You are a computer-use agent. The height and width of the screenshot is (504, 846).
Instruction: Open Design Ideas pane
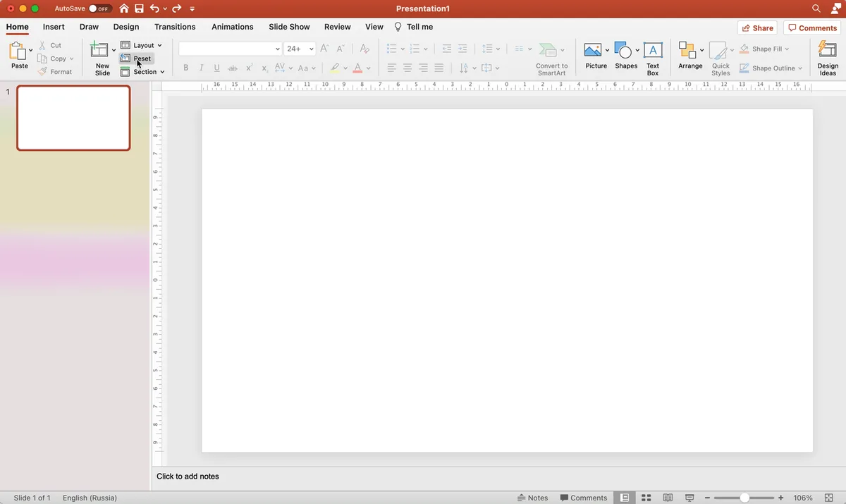(828, 59)
